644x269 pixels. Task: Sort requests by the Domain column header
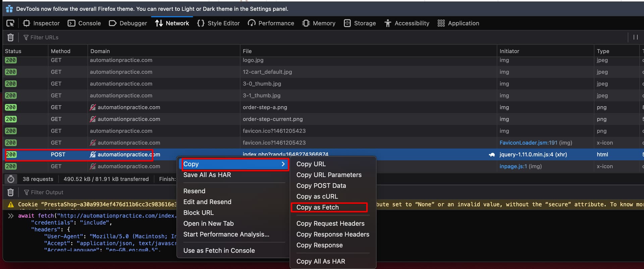tap(164, 51)
